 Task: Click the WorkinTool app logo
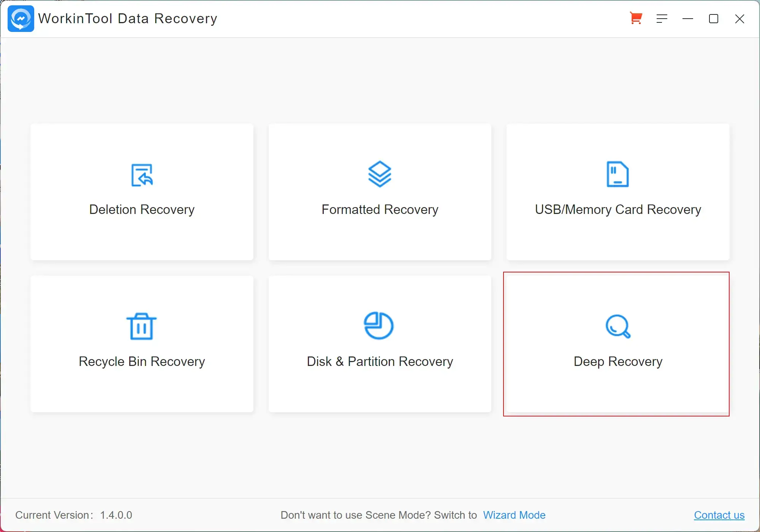[21, 19]
